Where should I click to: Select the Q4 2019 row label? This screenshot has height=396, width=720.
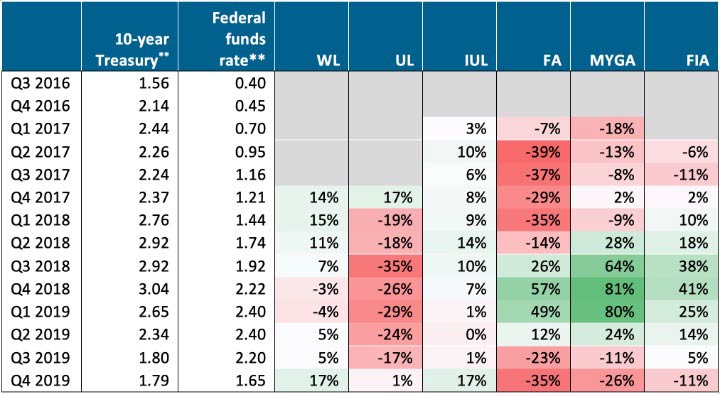click(41, 380)
